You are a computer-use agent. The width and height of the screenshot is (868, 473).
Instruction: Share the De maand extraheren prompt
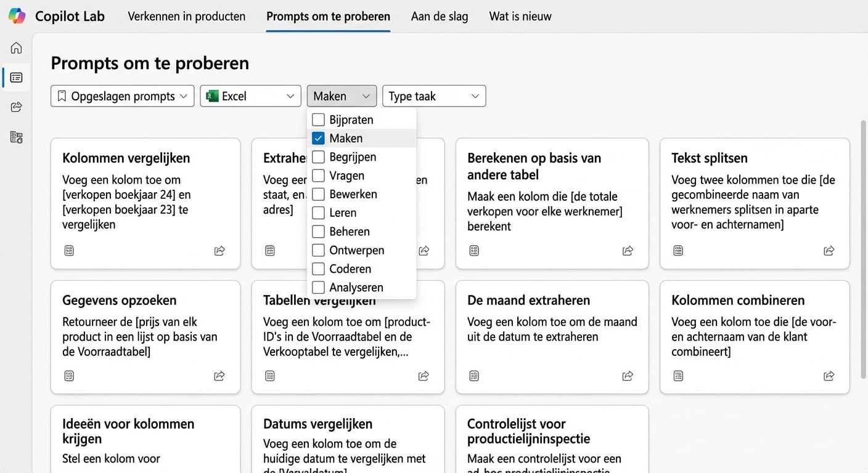[628, 376]
